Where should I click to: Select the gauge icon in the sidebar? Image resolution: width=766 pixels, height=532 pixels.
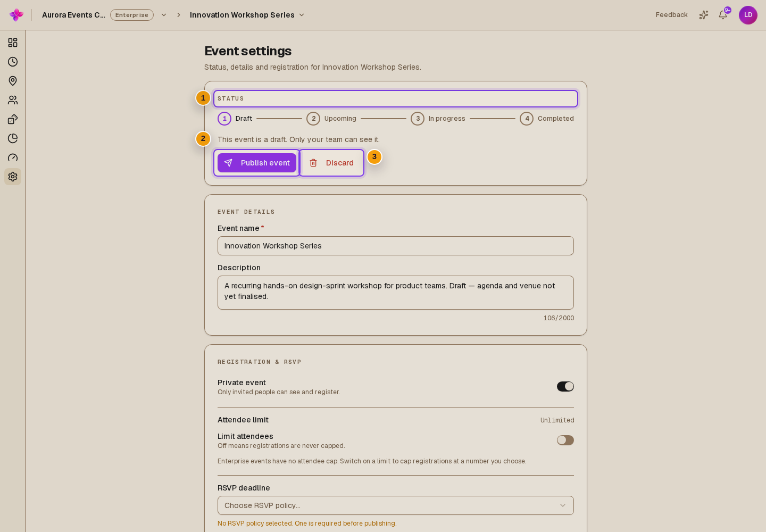pos(13,157)
